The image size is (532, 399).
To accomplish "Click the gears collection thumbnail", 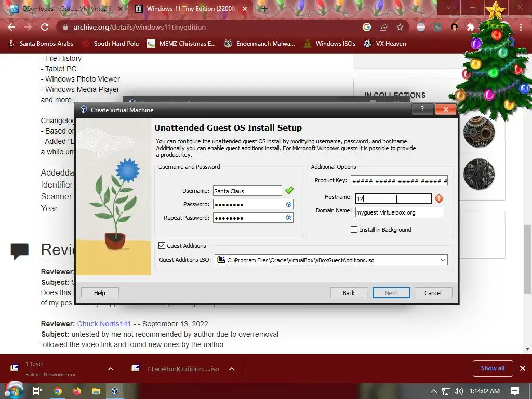I will (x=478, y=132).
